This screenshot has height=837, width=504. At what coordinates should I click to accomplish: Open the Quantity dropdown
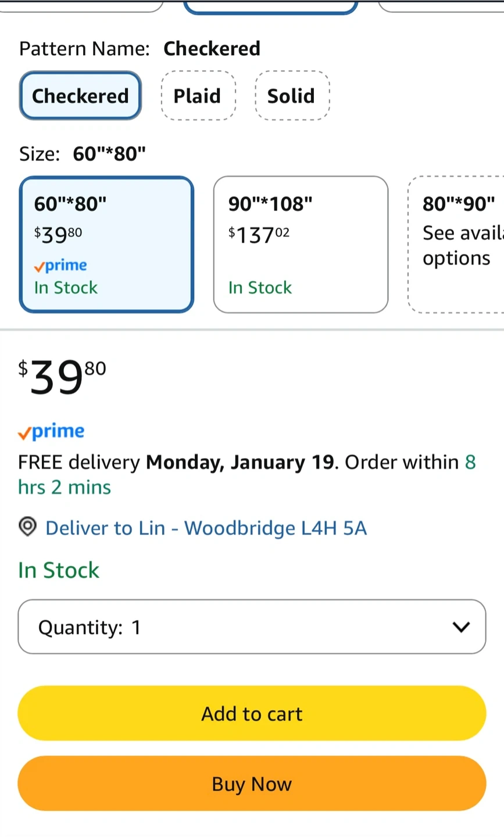[x=252, y=627]
